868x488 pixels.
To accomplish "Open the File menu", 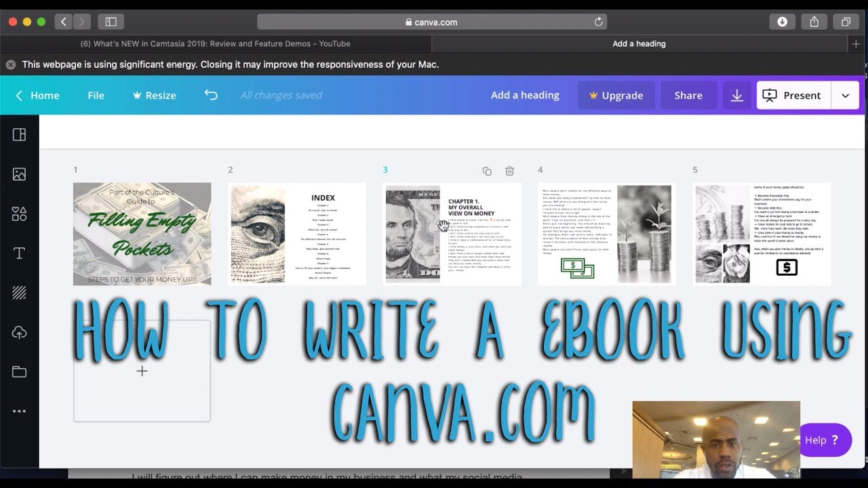I will (96, 96).
